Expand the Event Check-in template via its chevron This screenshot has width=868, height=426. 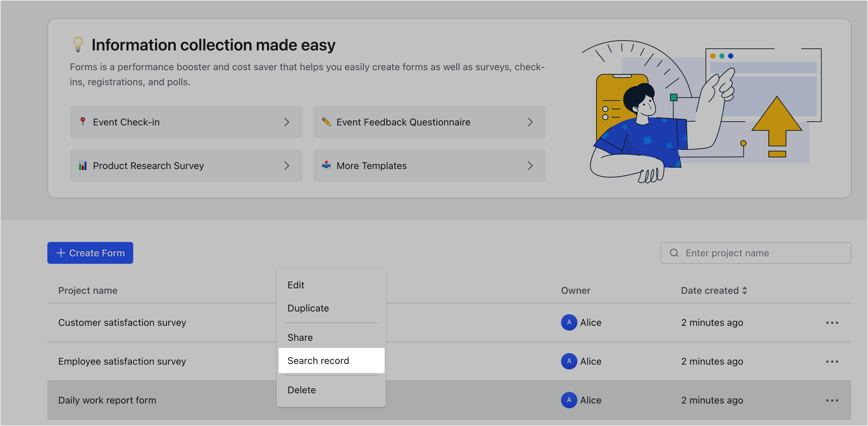point(287,122)
